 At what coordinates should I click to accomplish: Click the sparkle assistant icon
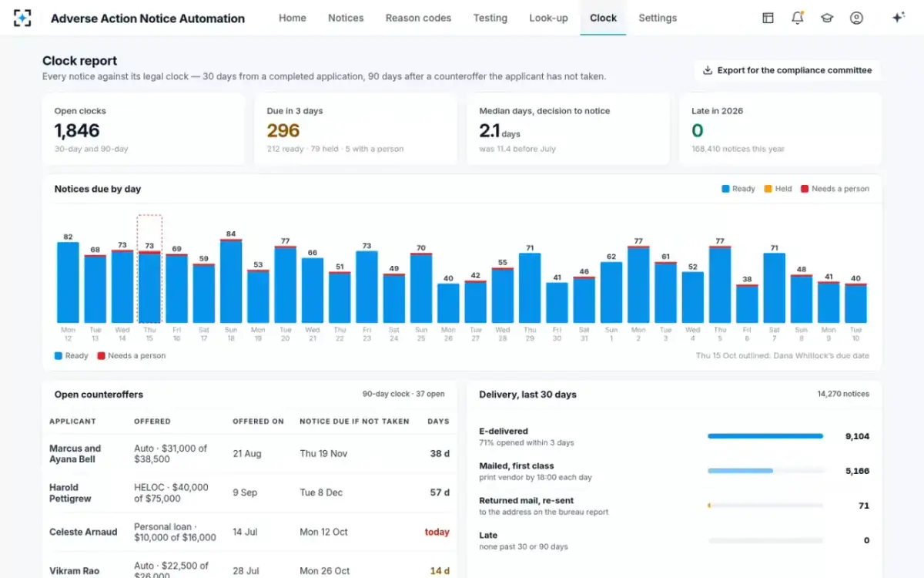click(x=898, y=18)
